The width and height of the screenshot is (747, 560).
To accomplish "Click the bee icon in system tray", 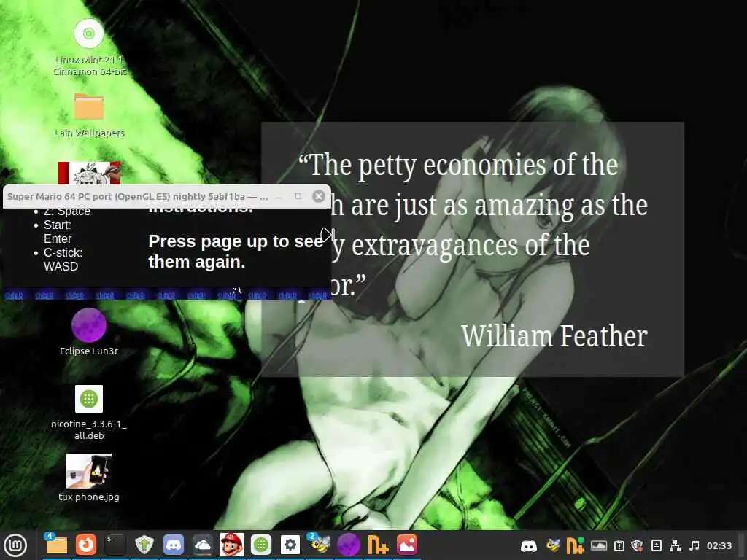I will coord(553,545).
